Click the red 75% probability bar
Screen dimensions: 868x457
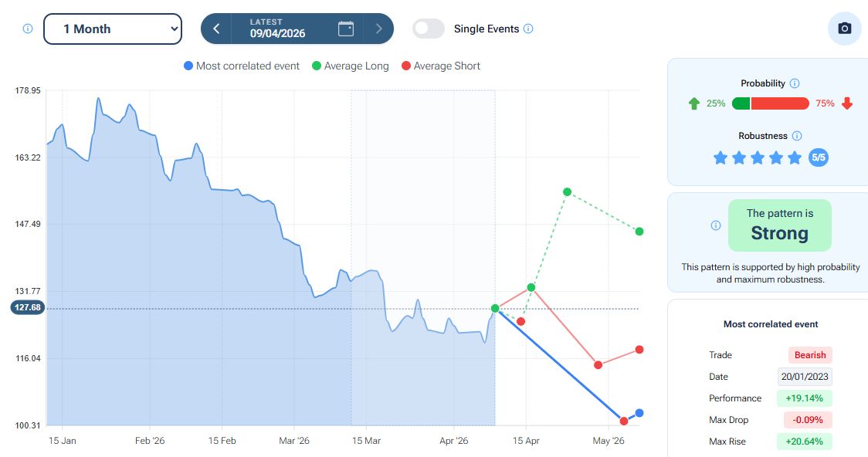pos(780,103)
